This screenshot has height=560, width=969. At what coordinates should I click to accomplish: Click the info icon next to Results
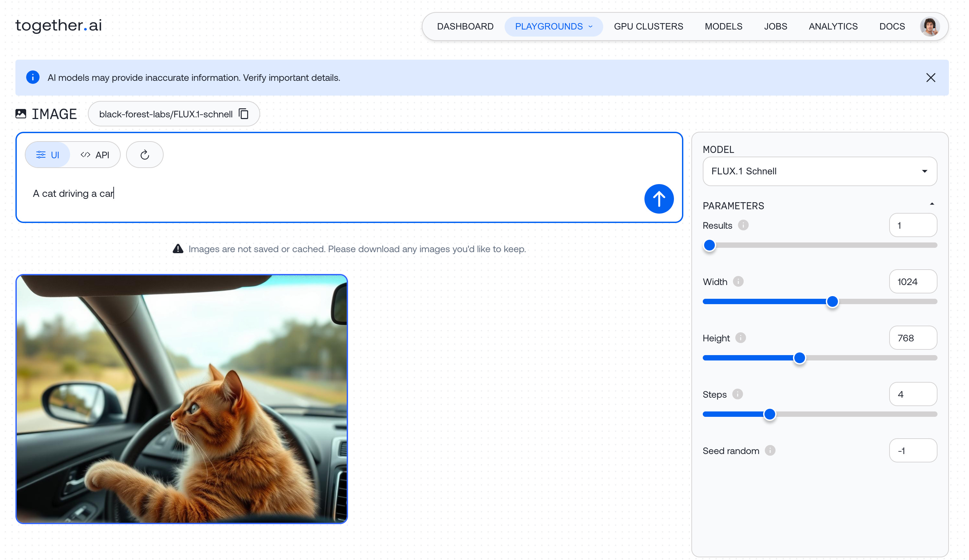coord(743,225)
